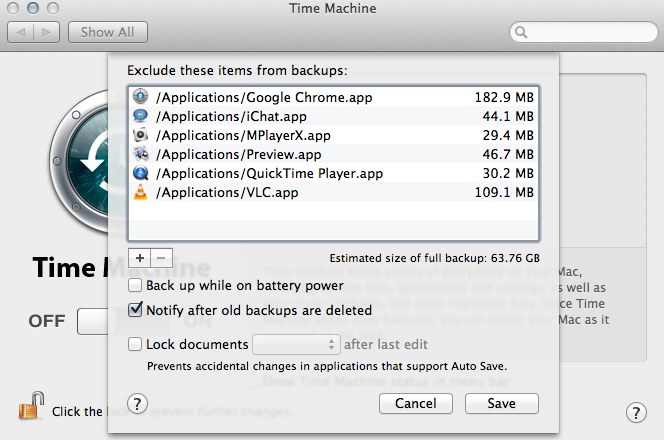Enable the Lock documents checkbox
Screen dimensions: 664x440
[x=135, y=344]
